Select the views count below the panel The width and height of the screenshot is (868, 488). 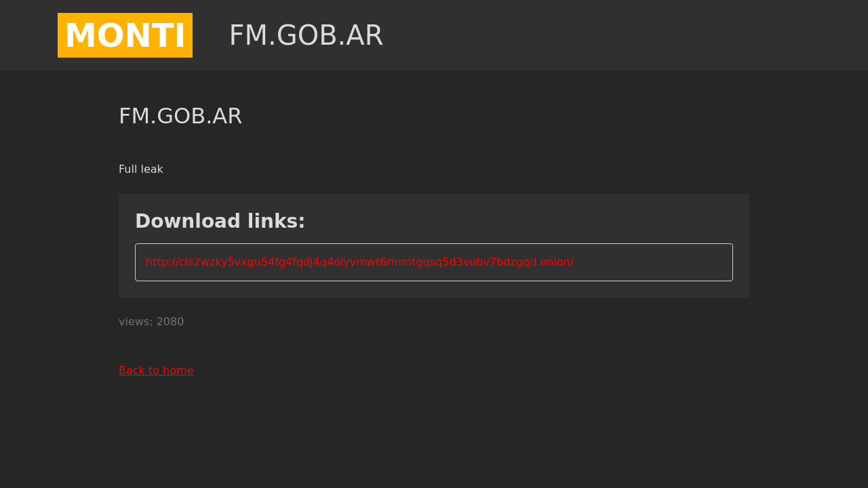(x=151, y=322)
